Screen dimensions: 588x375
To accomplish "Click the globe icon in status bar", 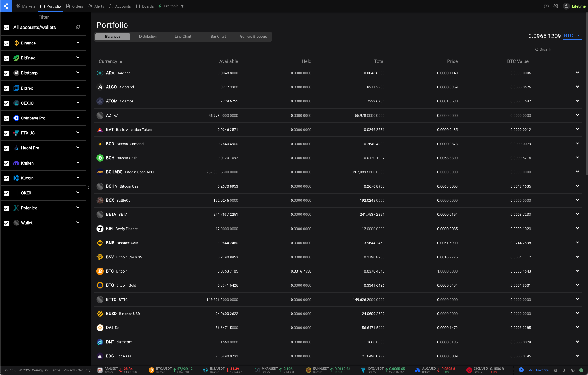I will [572, 370].
